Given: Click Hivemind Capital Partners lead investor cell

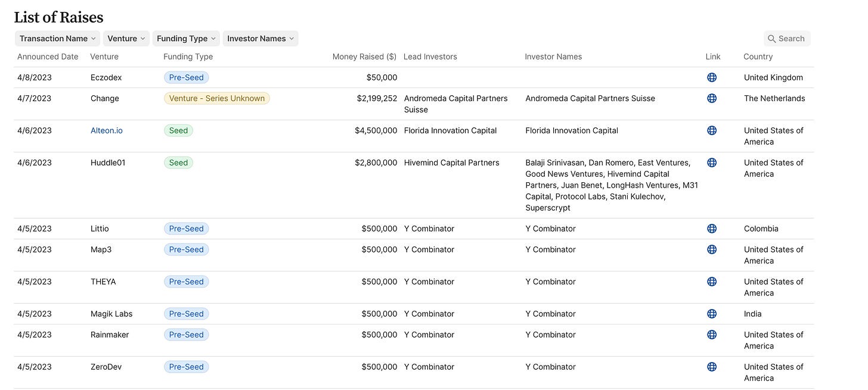Looking at the screenshot, I should pyautogui.click(x=452, y=163).
